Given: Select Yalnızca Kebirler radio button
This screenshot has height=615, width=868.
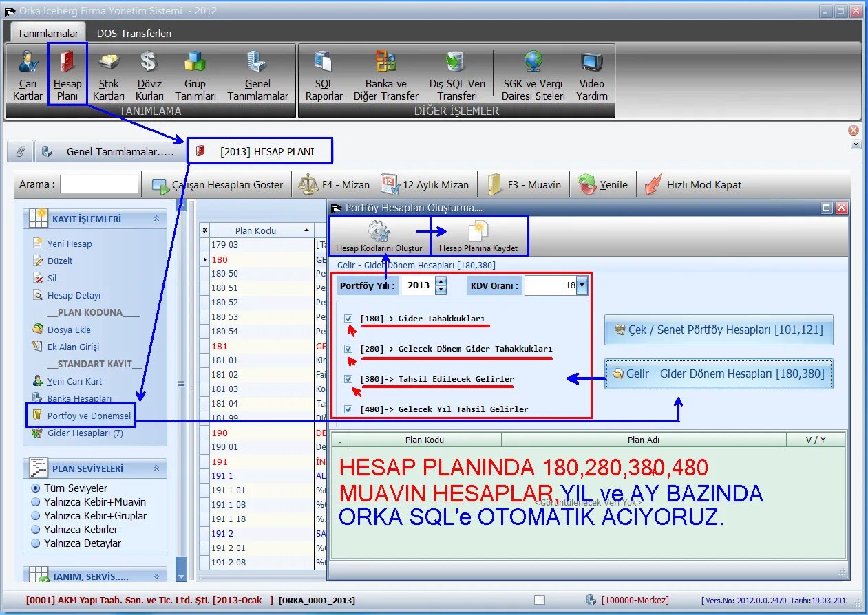Looking at the screenshot, I should (x=36, y=529).
